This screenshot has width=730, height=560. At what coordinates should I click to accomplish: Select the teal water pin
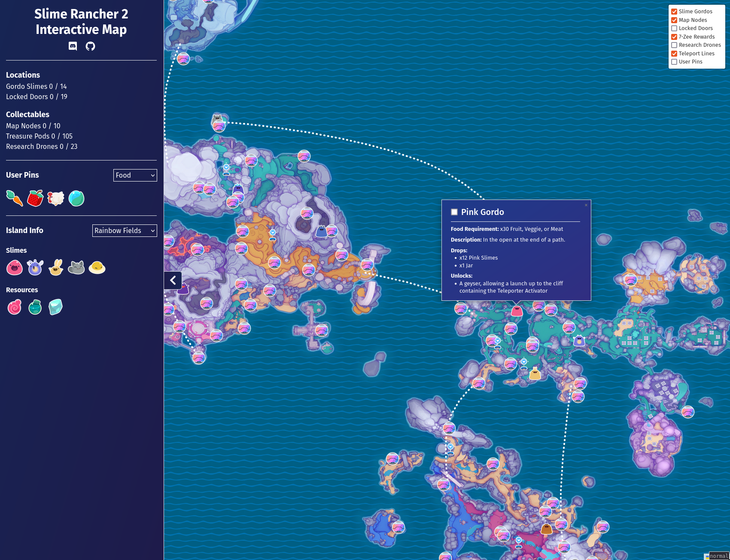(x=76, y=198)
